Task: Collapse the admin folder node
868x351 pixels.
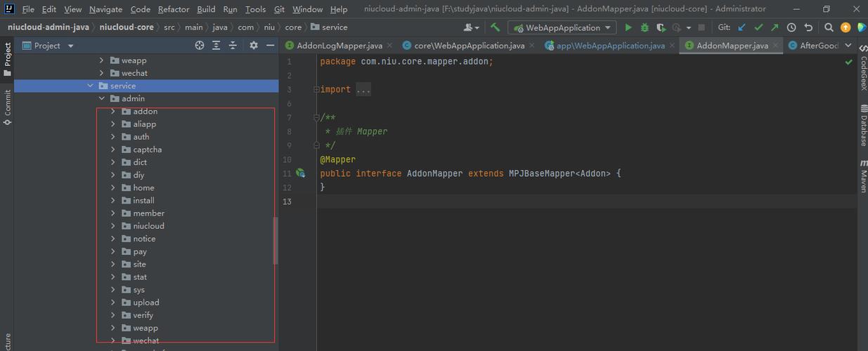Action: (102, 99)
